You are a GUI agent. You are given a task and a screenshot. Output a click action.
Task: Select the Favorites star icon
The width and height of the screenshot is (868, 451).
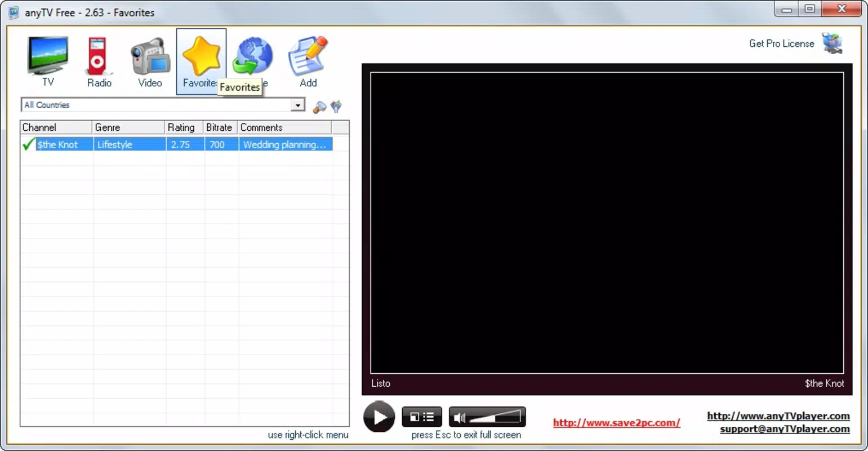202,61
